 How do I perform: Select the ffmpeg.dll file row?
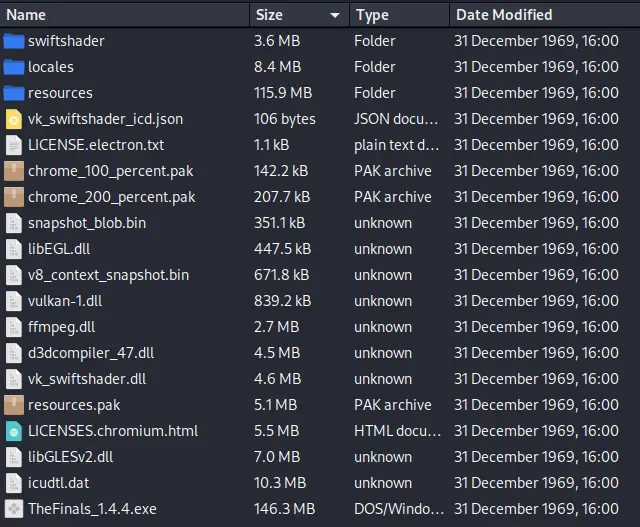click(x=61, y=327)
